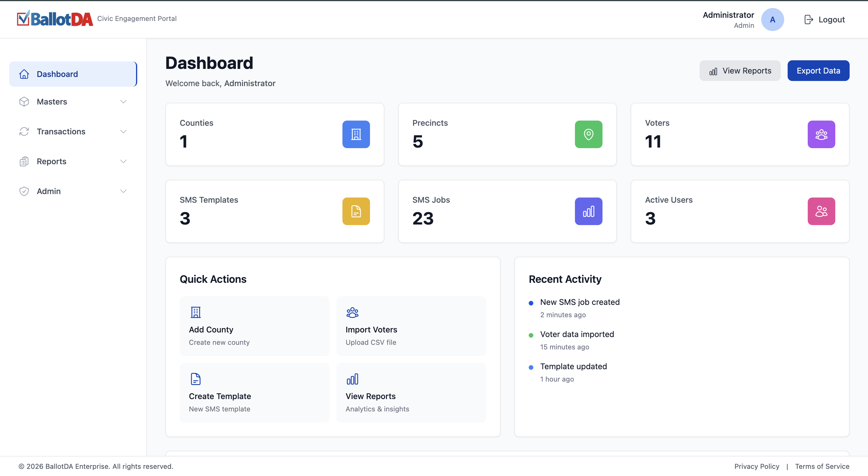Click the Add County quick action card

[254, 326]
